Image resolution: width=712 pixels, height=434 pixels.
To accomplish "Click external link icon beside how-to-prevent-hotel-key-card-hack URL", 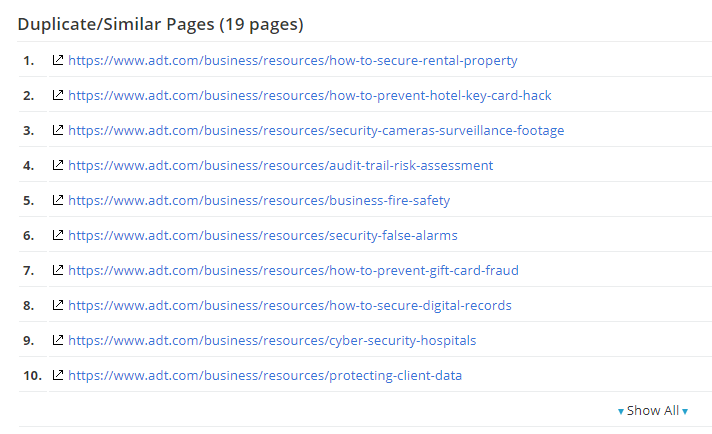I will coord(58,95).
